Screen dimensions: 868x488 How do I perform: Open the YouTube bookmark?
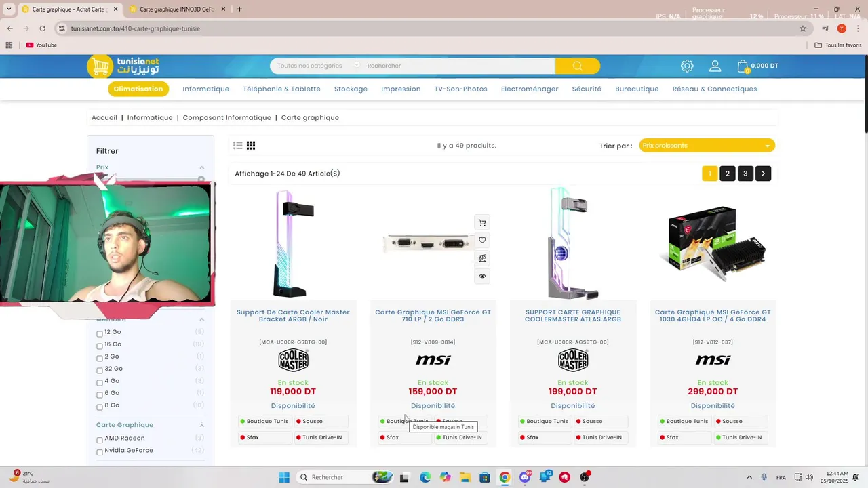pos(41,45)
